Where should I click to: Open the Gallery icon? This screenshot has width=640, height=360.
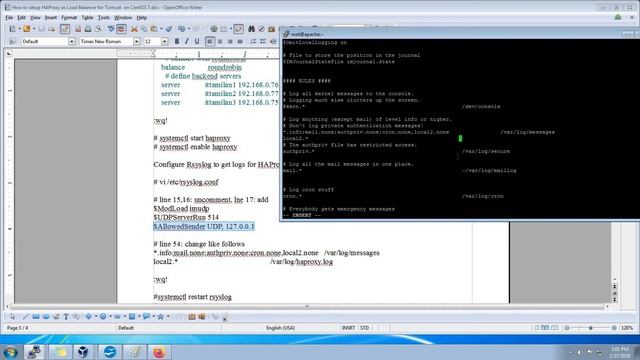click(x=271, y=29)
